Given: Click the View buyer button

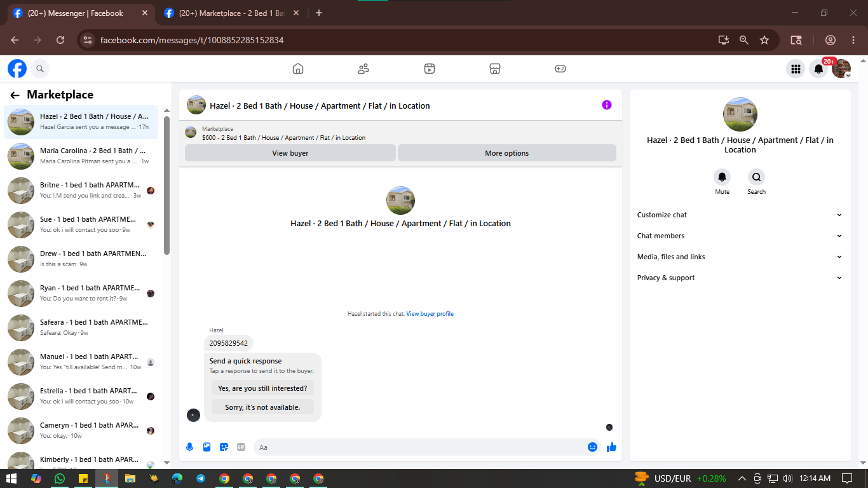Looking at the screenshot, I should pos(290,153).
